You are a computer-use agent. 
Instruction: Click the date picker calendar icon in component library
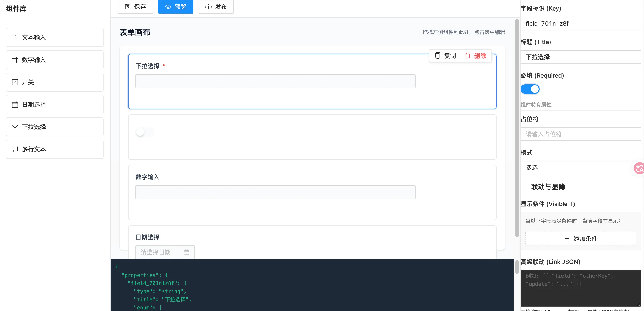(15, 105)
